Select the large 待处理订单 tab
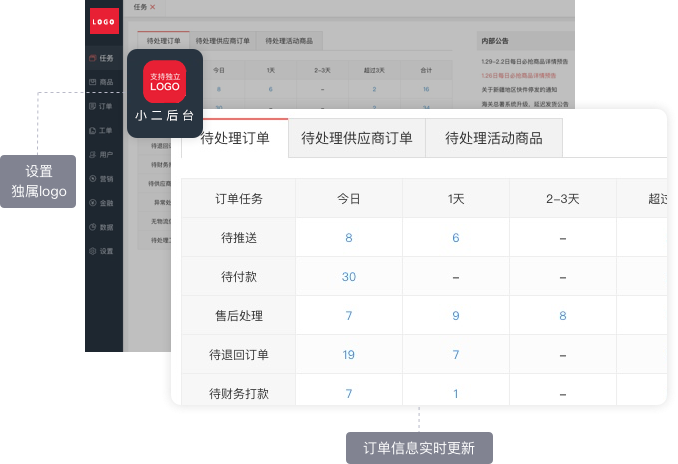Viewport: 678px width, 464px height. click(234, 139)
